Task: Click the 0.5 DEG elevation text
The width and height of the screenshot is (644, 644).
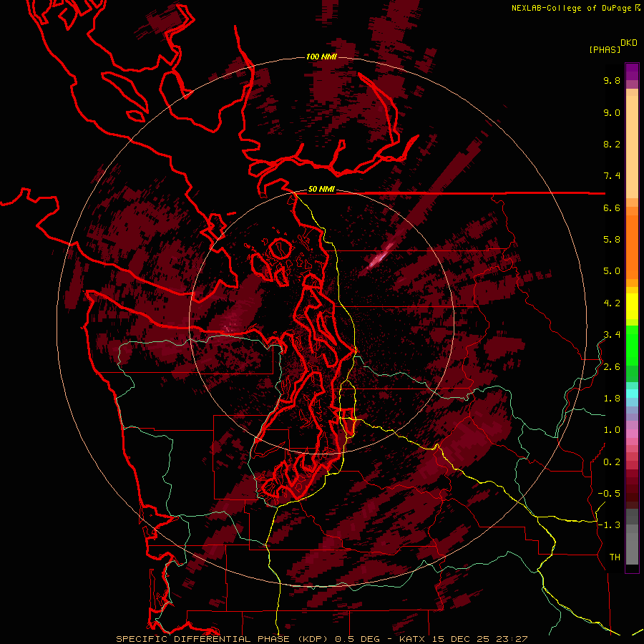Action: coord(357,639)
